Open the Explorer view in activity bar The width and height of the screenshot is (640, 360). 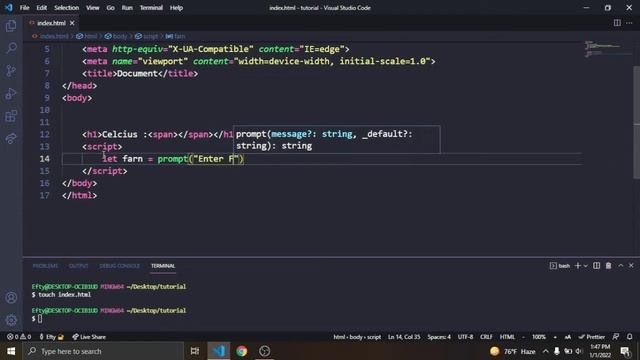[x=11, y=26]
